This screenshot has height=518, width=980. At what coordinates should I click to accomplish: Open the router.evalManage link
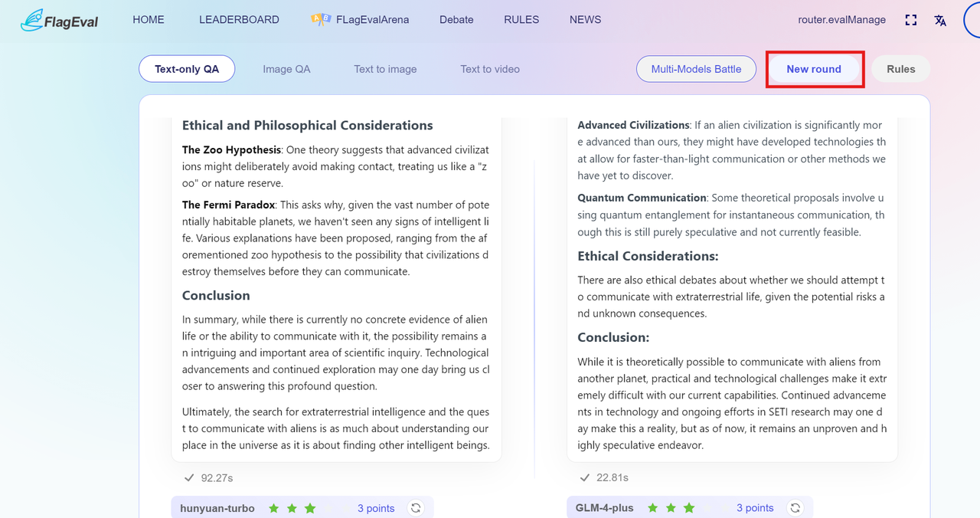[841, 20]
